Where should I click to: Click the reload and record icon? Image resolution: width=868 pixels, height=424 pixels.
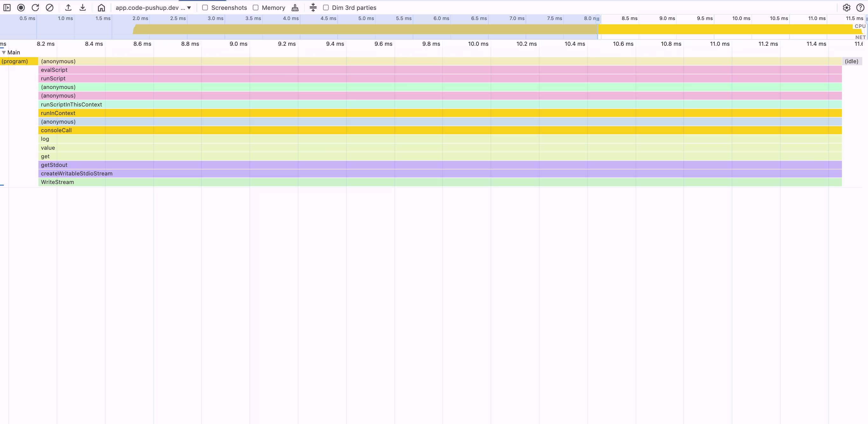pos(35,7)
